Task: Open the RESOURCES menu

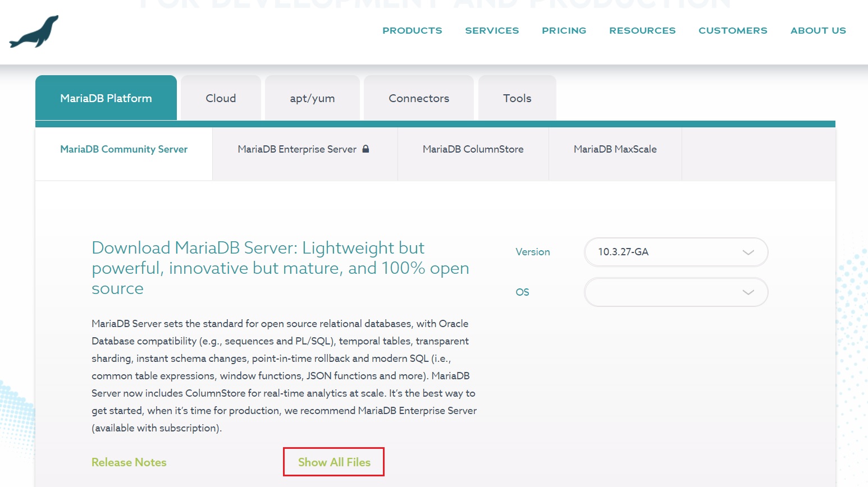Action: click(642, 31)
